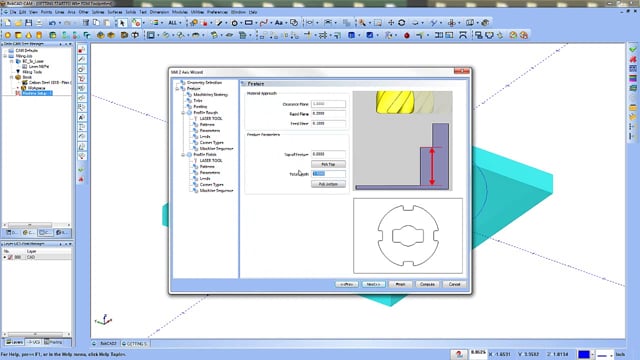Viewport: 640px width, 360px height.
Task: Click the Pick Top button
Action: pos(328,164)
